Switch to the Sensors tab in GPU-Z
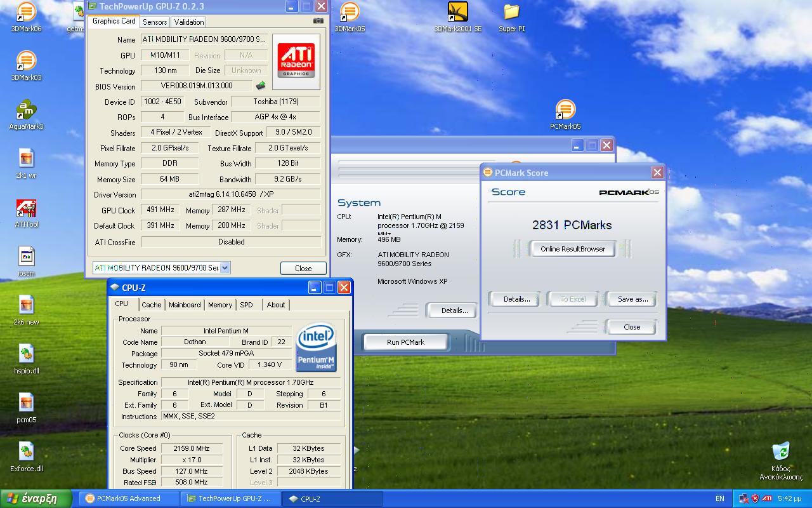The image size is (812, 508). pos(155,22)
